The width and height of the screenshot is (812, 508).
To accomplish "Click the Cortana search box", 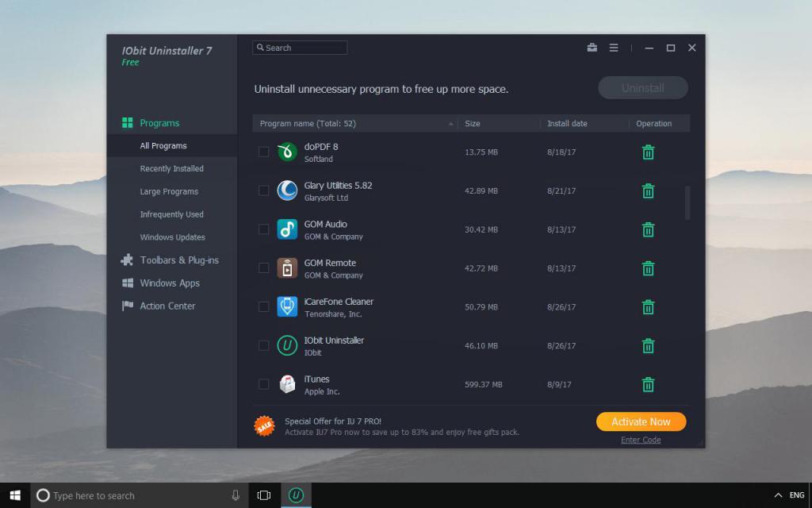I will 140,495.
